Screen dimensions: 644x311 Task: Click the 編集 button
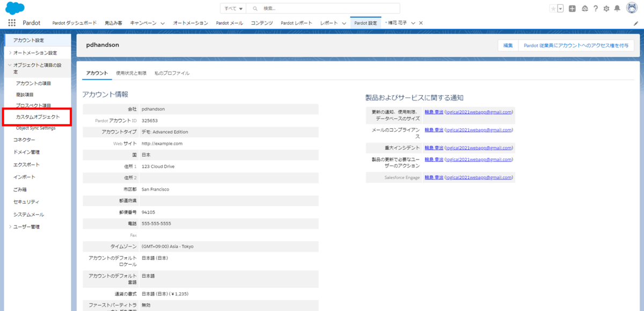click(x=508, y=45)
